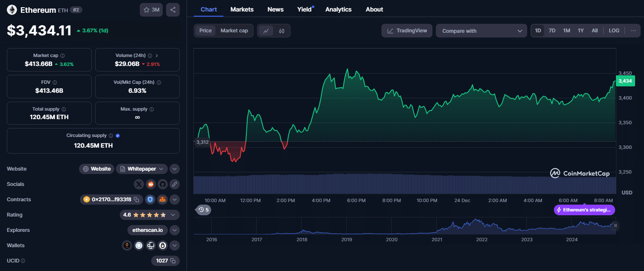The width and height of the screenshot is (644, 271).
Task: Open the Compare with dropdown
Action: click(x=481, y=31)
